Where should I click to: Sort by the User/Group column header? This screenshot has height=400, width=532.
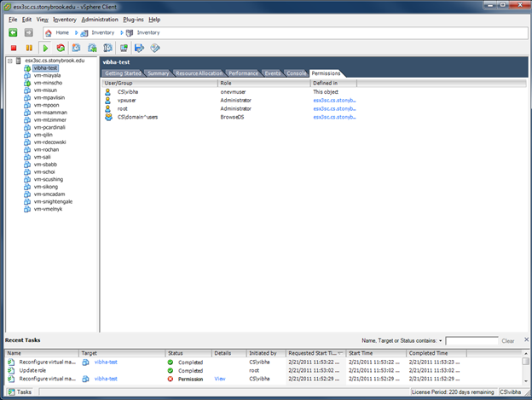159,83
